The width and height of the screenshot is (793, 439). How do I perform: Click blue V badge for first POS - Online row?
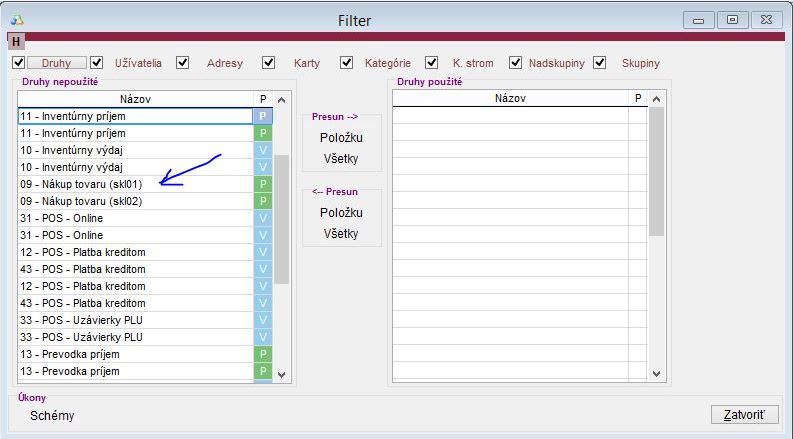point(264,218)
